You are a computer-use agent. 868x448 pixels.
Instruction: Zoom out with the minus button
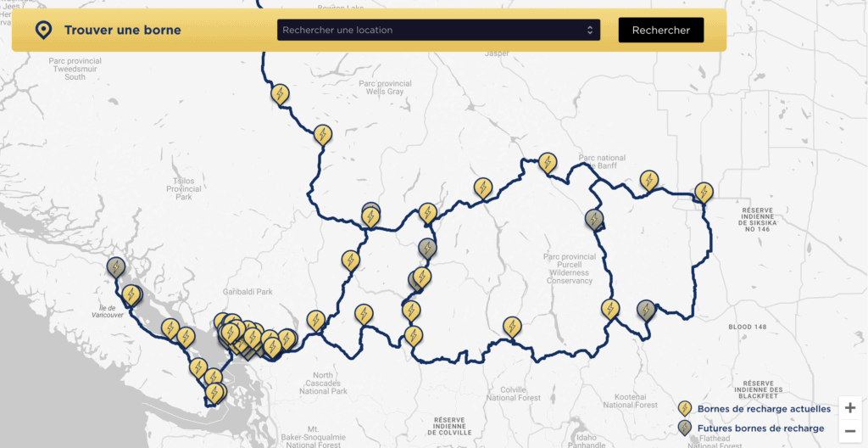(x=849, y=431)
